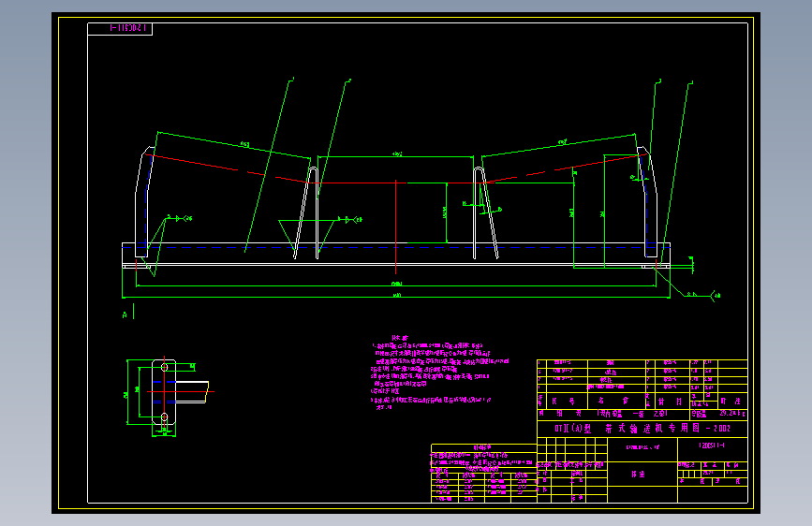Select title text ending with -2002
Image resolution: width=812 pixels, height=526 pixels.
tap(642, 428)
